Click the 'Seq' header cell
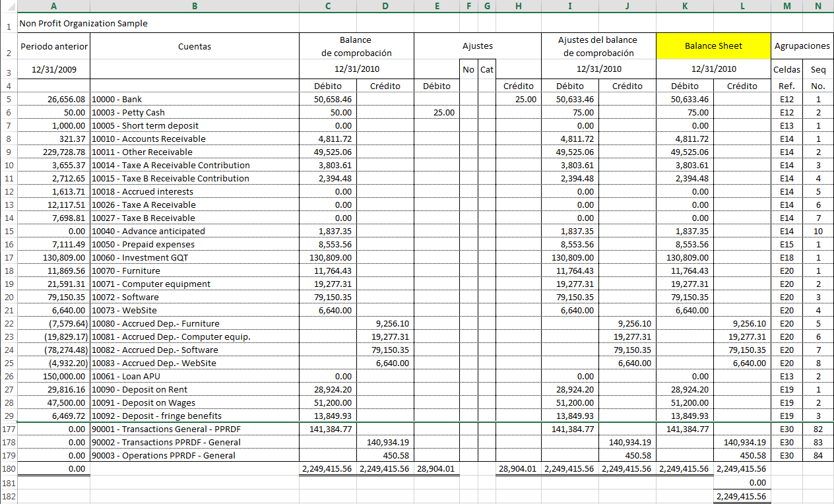Viewport: 834px width, 504px height. [818, 69]
